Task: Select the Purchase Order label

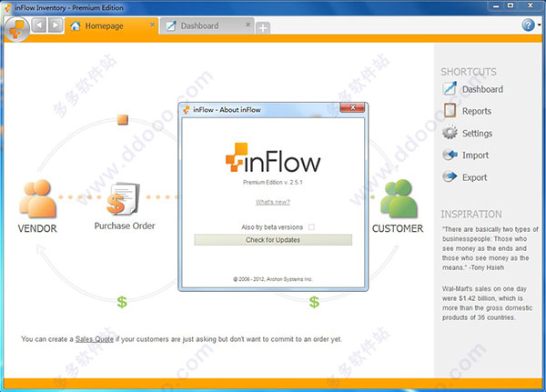Action: [x=125, y=226]
